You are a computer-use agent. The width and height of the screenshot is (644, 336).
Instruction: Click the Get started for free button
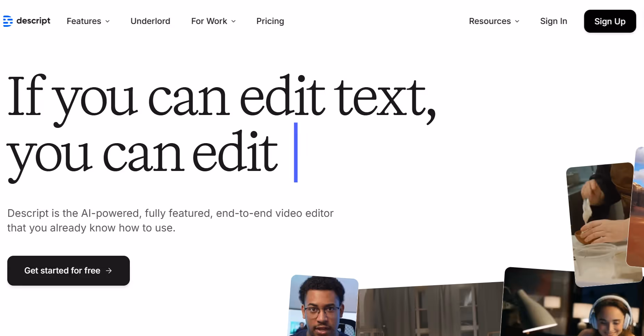pyautogui.click(x=68, y=271)
